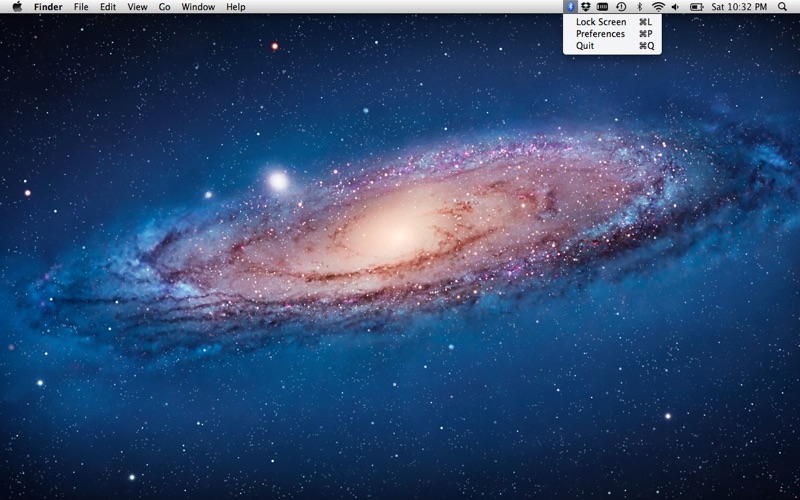The image size is (800, 500).
Task: Open the Dropbox menu bar icon
Action: tap(586, 7)
